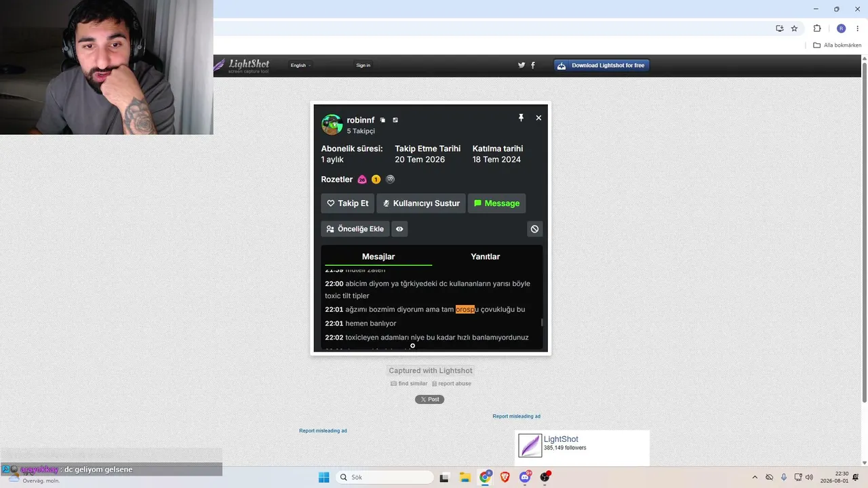Click the Sök taskbar search box
Viewport: 868px width, 488px height.
coord(384,477)
